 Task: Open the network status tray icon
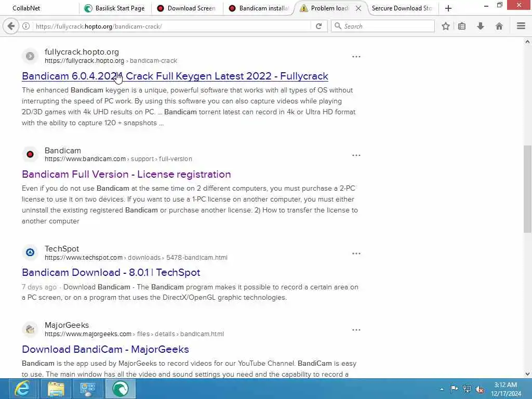[467, 389]
